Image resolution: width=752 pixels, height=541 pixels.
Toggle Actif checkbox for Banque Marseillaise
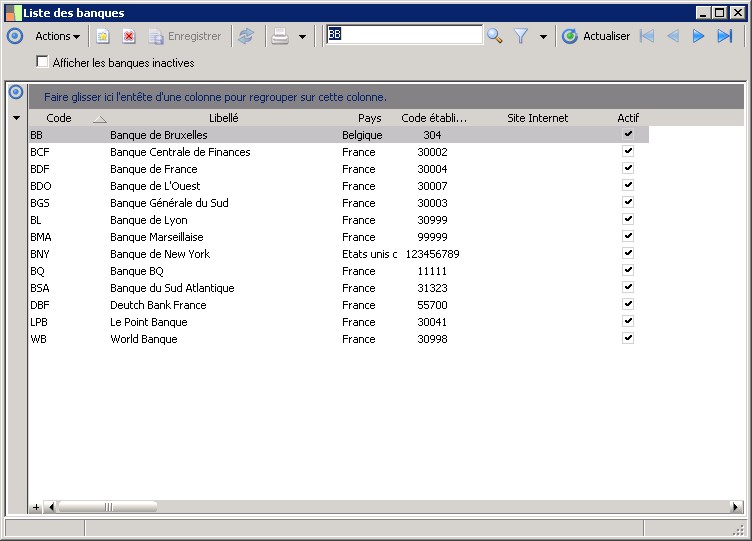pyautogui.click(x=628, y=236)
